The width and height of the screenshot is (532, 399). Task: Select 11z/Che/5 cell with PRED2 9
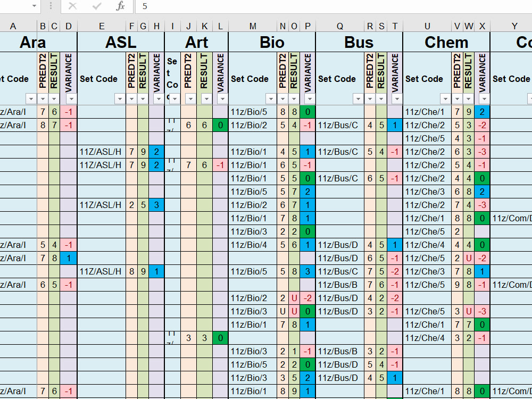[x=427, y=285]
